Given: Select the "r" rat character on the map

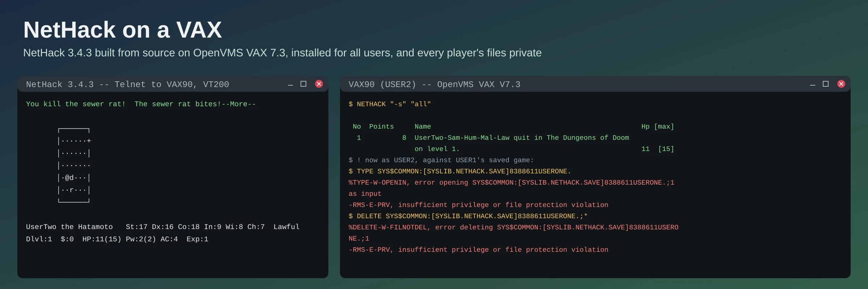Looking at the screenshot, I should pyautogui.click(x=72, y=190).
